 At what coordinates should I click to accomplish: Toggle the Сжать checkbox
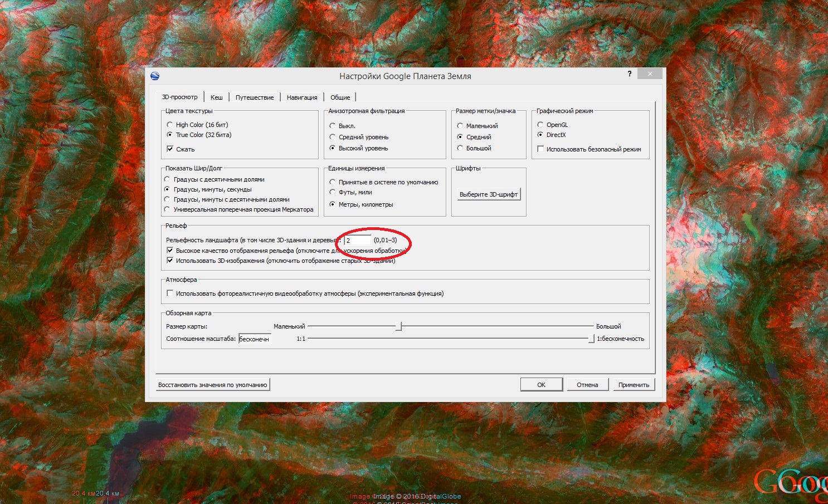coord(170,149)
